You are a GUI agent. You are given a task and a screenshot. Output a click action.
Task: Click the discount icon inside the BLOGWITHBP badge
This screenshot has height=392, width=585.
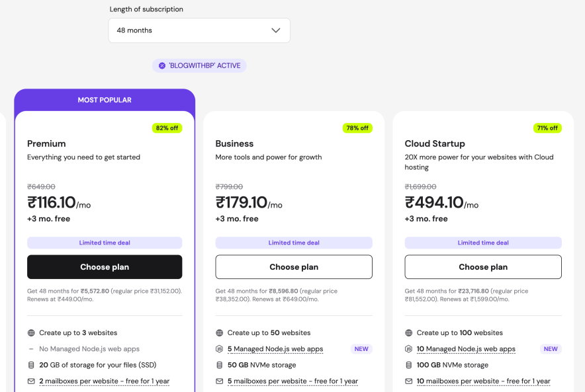(x=162, y=65)
